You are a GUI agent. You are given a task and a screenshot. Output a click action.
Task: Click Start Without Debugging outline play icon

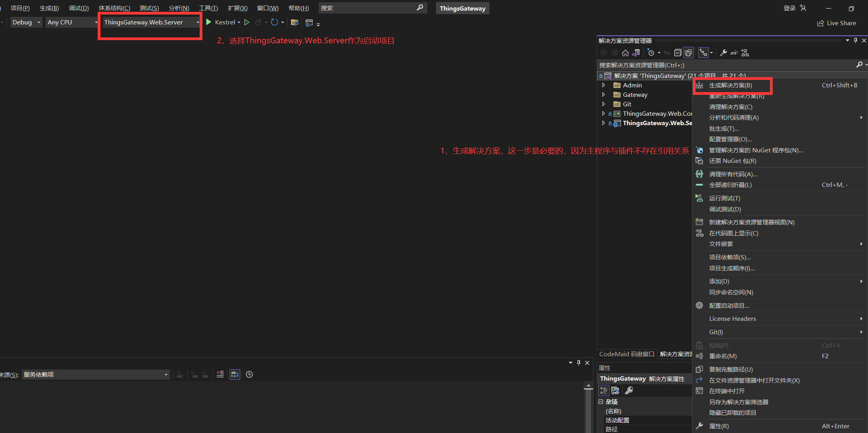pos(247,22)
